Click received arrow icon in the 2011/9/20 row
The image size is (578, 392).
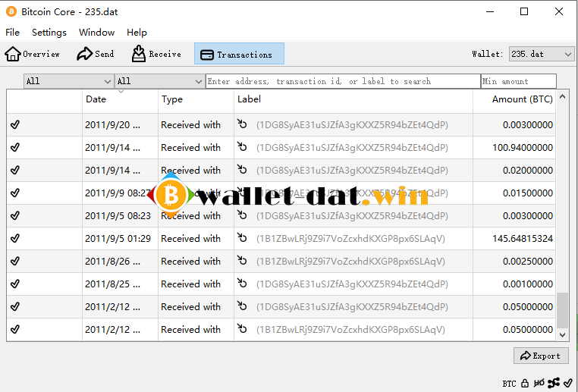[x=242, y=124]
